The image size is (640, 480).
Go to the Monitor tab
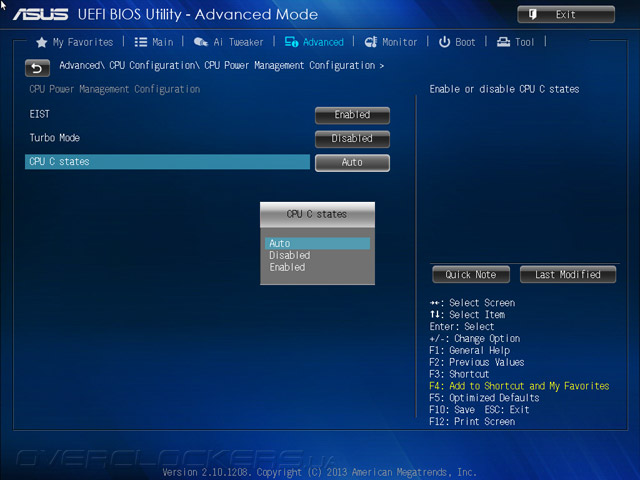[391, 42]
